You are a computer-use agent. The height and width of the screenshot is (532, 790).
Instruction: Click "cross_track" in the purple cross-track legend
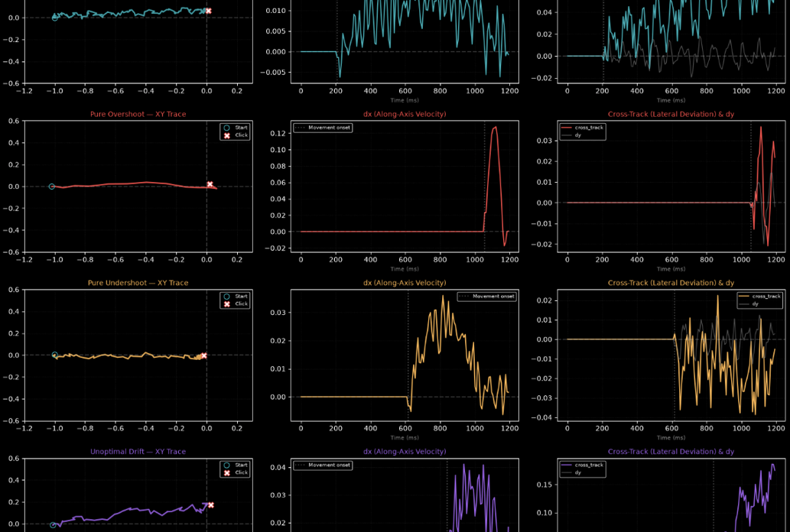tap(589, 465)
